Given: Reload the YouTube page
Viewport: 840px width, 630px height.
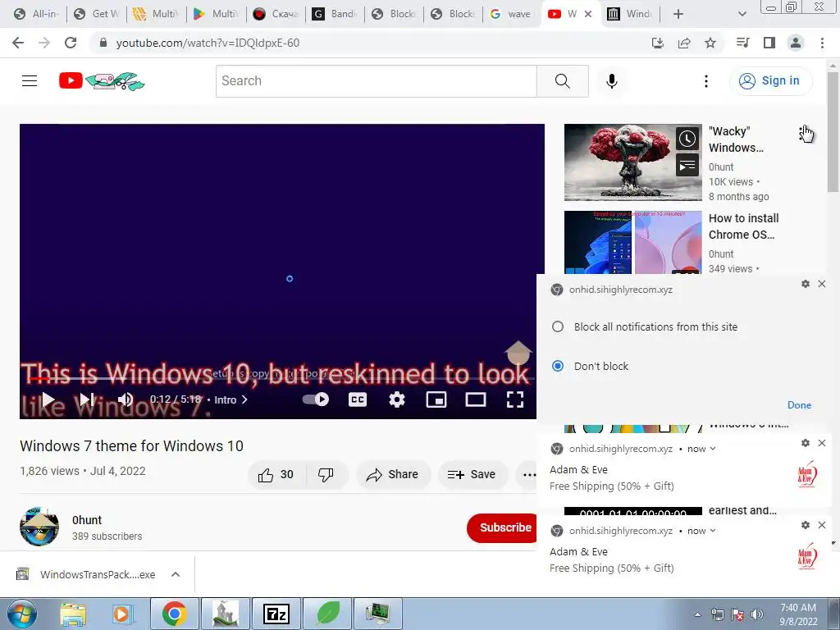Looking at the screenshot, I should [71, 43].
